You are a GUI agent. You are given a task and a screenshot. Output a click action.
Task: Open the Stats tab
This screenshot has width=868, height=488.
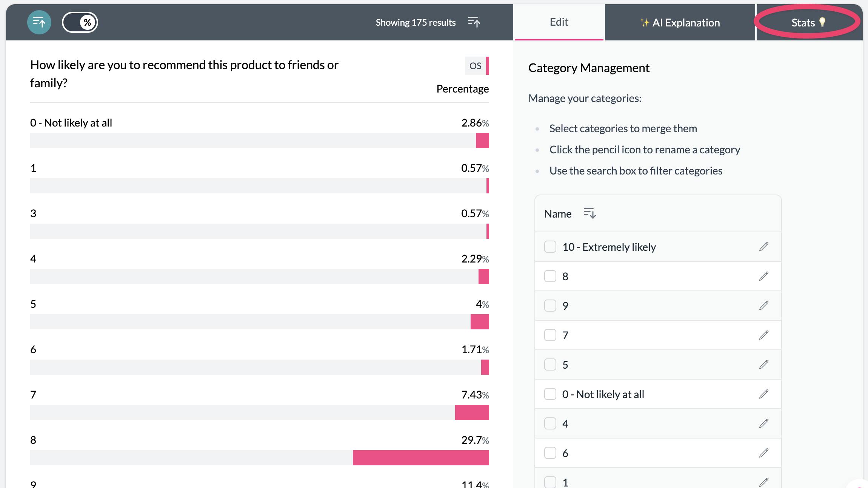pyautogui.click(x=808, y=23)
